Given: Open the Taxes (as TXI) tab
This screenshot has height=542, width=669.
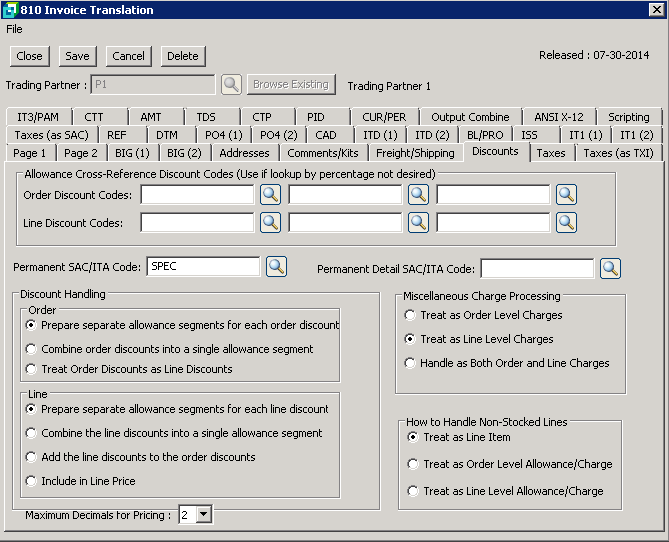Looking at the screenshot, I should [618, 153].
